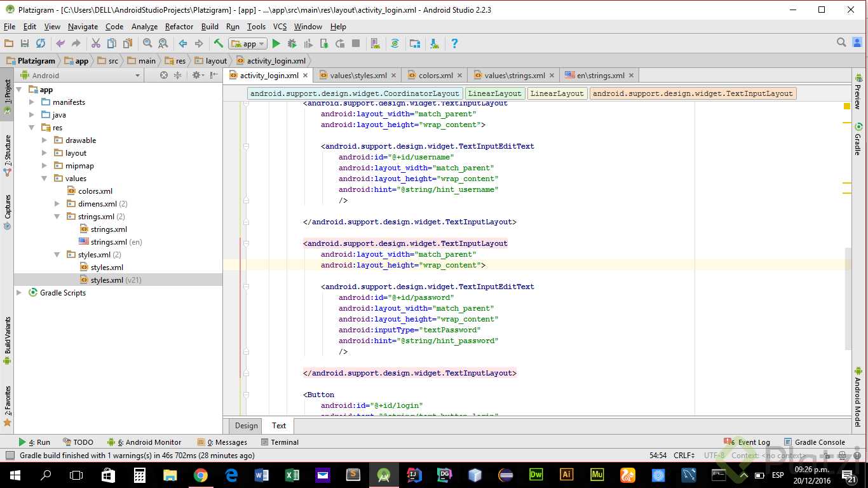868x488 pixels.
Task: Open the AVD Manager icon
Action: (376, 44)
